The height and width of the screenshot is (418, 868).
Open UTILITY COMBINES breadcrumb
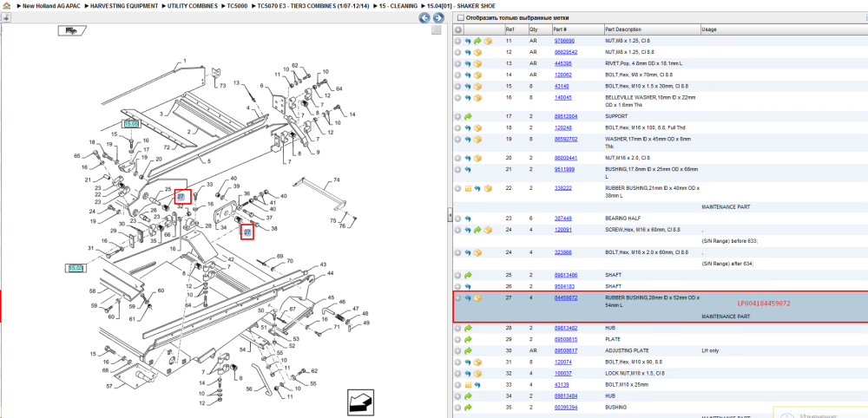click(x=193, y=5)
